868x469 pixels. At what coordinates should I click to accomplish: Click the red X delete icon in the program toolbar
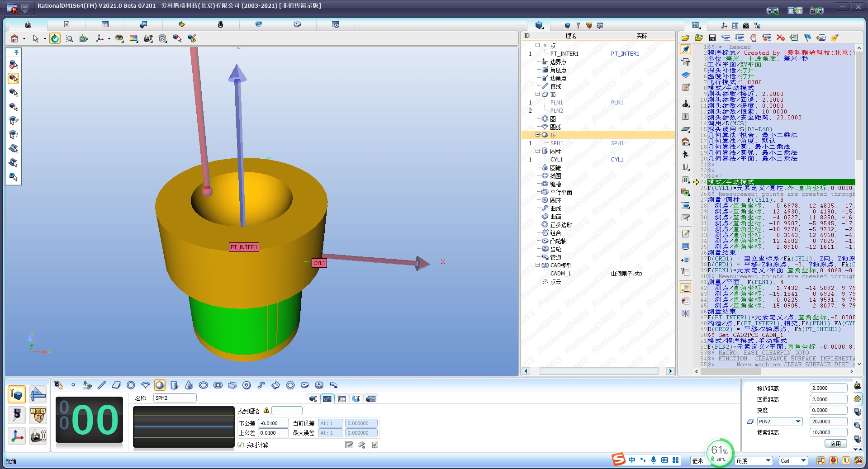click(x=780, y=38)
